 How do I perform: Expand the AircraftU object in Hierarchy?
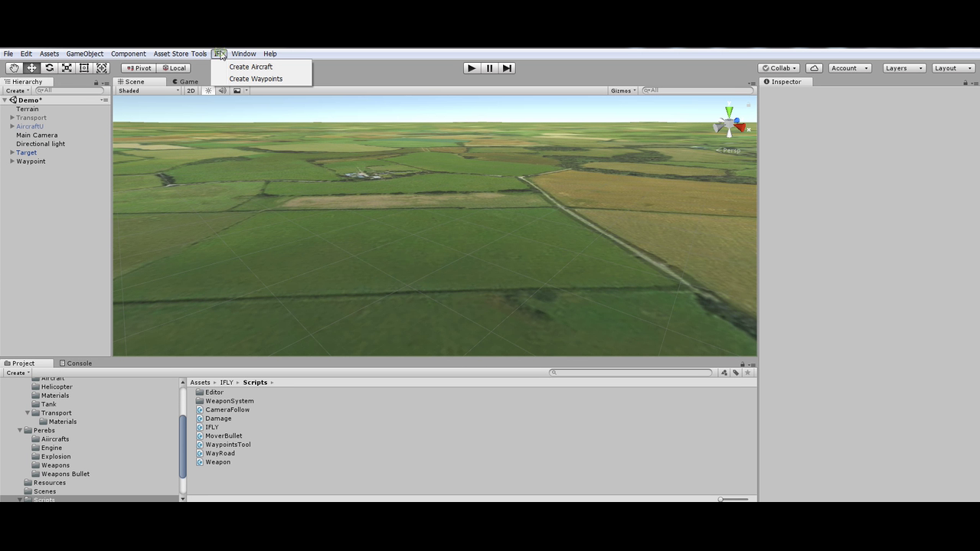(12, 126)
